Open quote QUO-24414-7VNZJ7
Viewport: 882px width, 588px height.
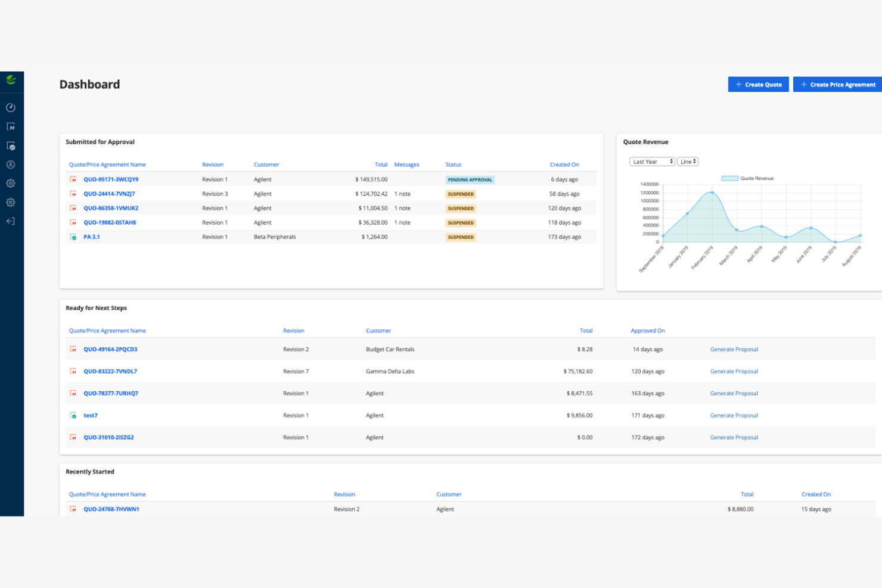[x=110, y=193]
